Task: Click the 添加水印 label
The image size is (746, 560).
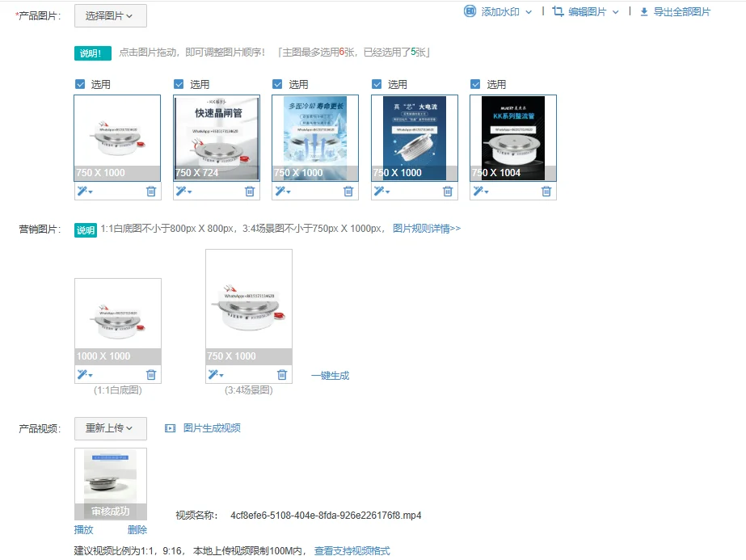Action: (x=500, y=12)
